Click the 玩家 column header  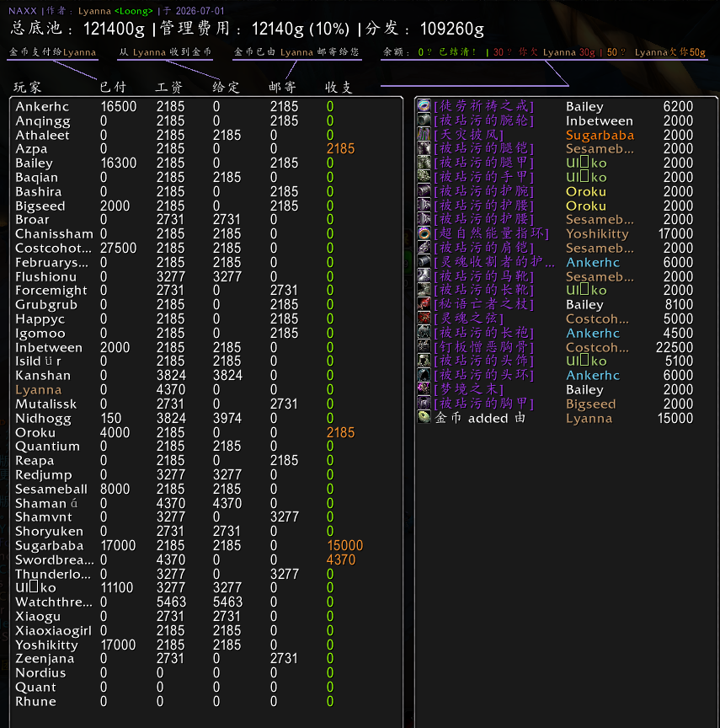(28, 87)
